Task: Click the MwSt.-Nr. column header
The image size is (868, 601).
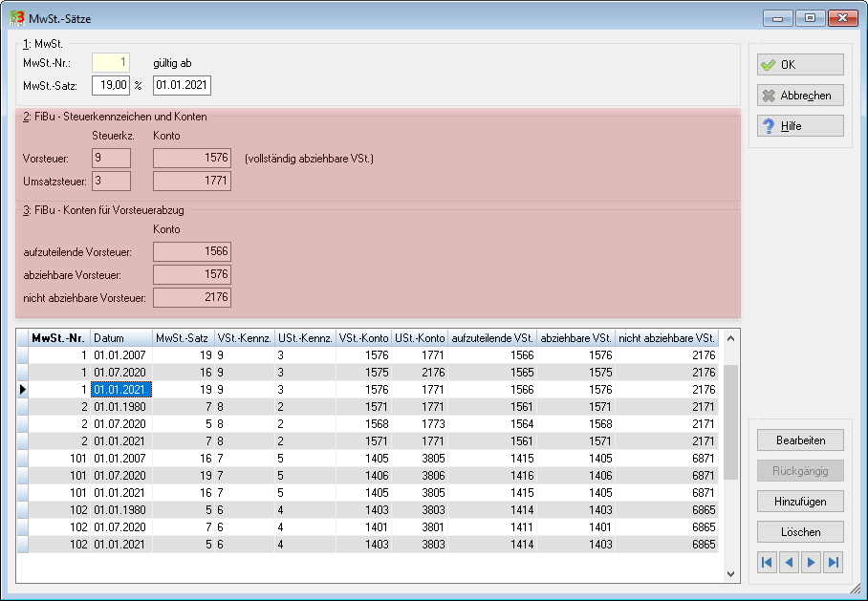Action: click(x=58, y=338)
